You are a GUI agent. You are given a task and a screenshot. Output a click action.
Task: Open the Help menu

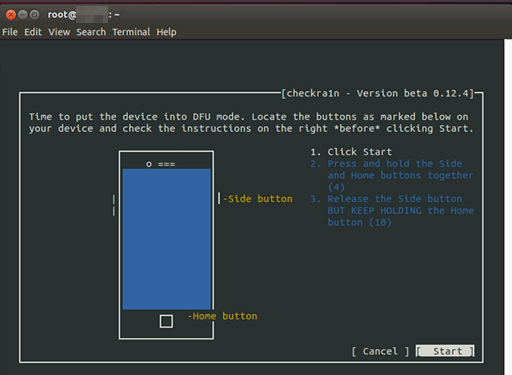(x=166, y=32)
